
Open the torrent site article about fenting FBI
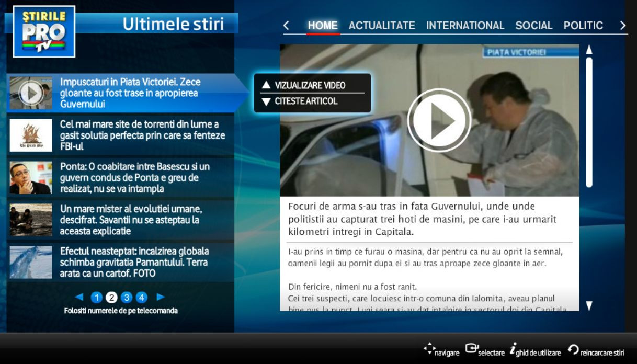pos(141,135)
